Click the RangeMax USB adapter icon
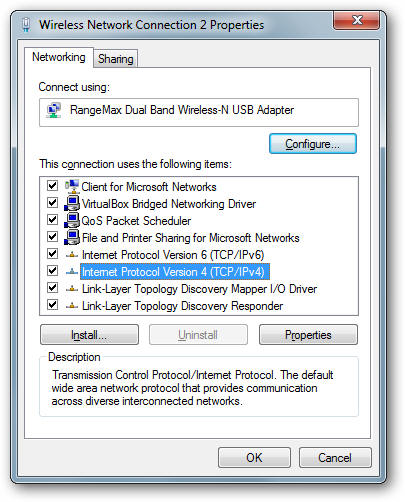Screen dimensions: 405x502 (54, 110)
